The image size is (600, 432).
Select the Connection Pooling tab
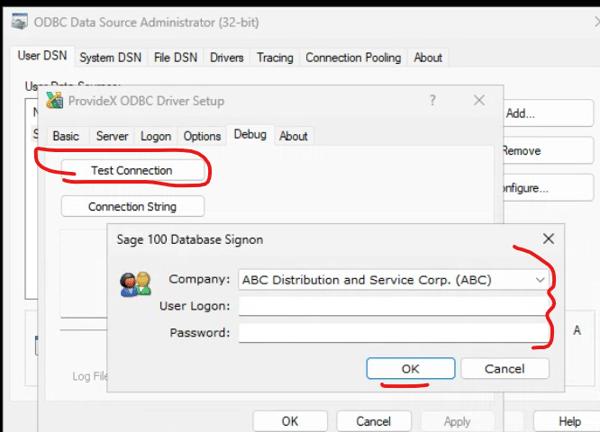coord(353,58)
